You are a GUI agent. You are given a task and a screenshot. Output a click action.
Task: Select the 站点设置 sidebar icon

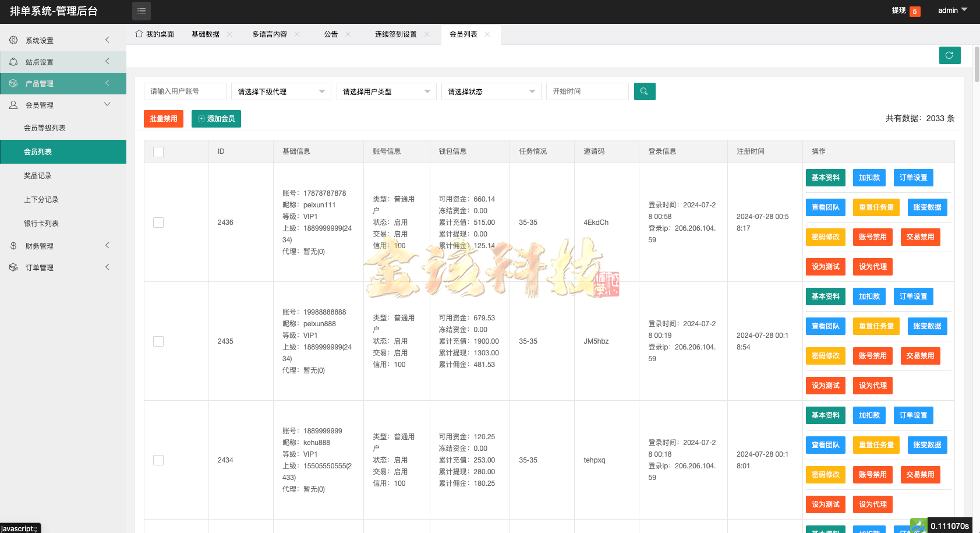[13, 61]
